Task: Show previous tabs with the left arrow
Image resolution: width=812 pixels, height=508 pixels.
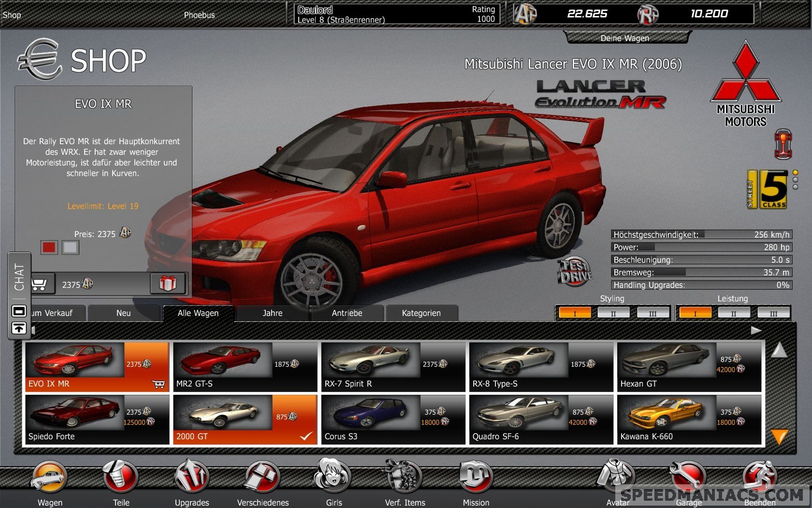Action: click(x=33, y=330)
